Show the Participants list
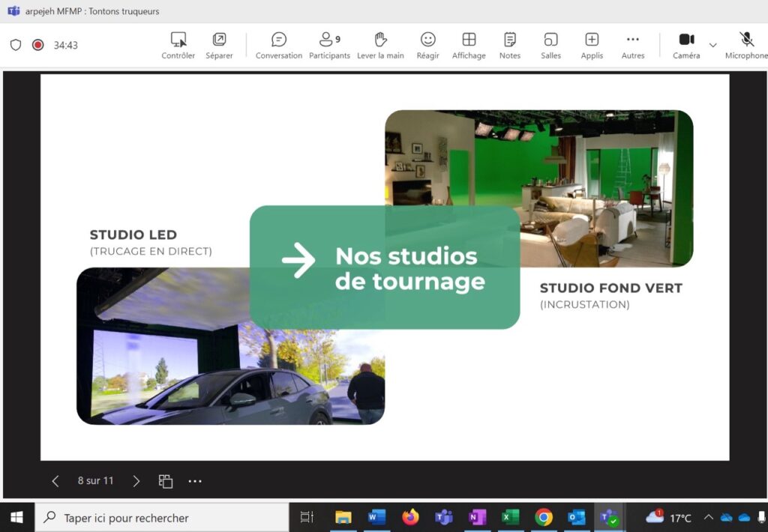Screen dimensions: 768x532 329,45
